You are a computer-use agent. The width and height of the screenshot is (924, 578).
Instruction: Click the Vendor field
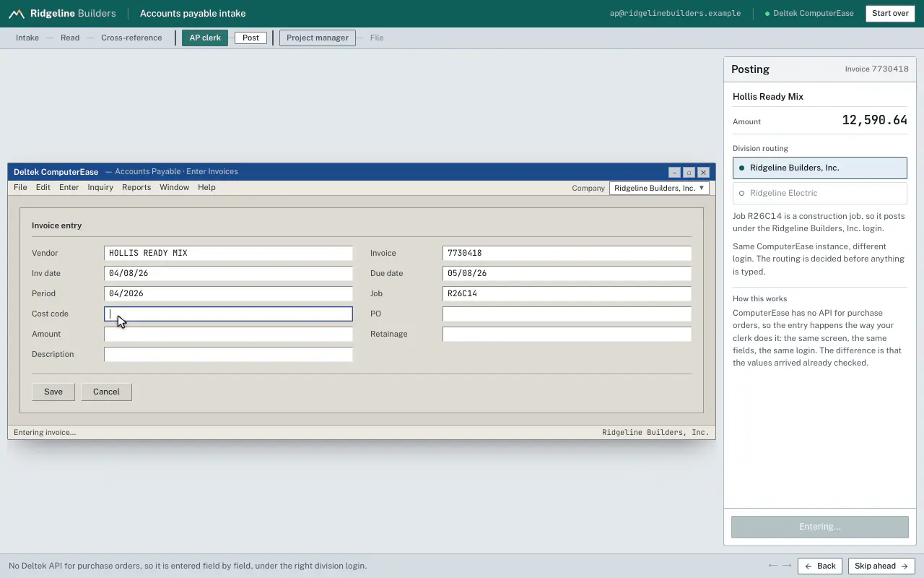click(228, 253)
